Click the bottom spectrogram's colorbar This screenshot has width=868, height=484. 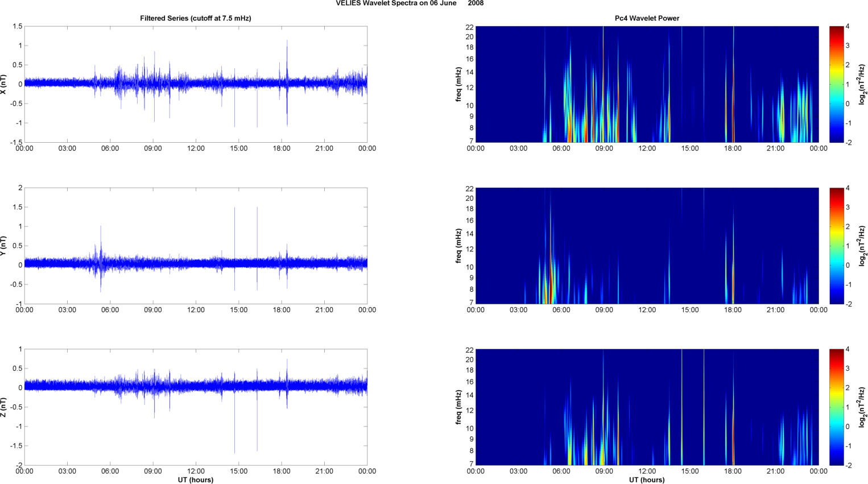836,407
